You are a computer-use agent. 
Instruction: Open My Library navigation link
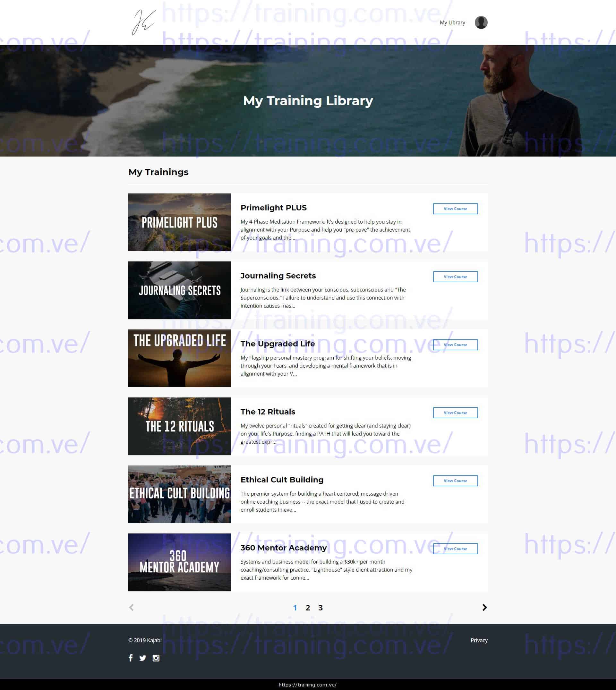tap(452, 22)
